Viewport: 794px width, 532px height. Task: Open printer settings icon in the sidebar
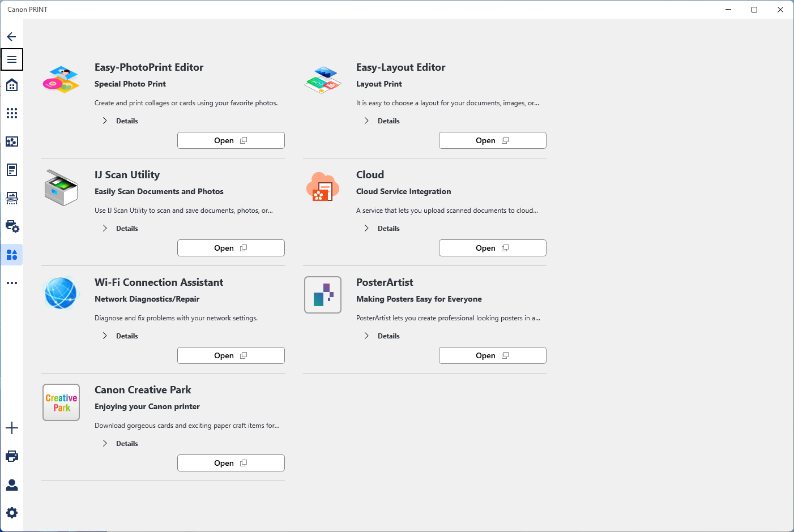[12, 226]
